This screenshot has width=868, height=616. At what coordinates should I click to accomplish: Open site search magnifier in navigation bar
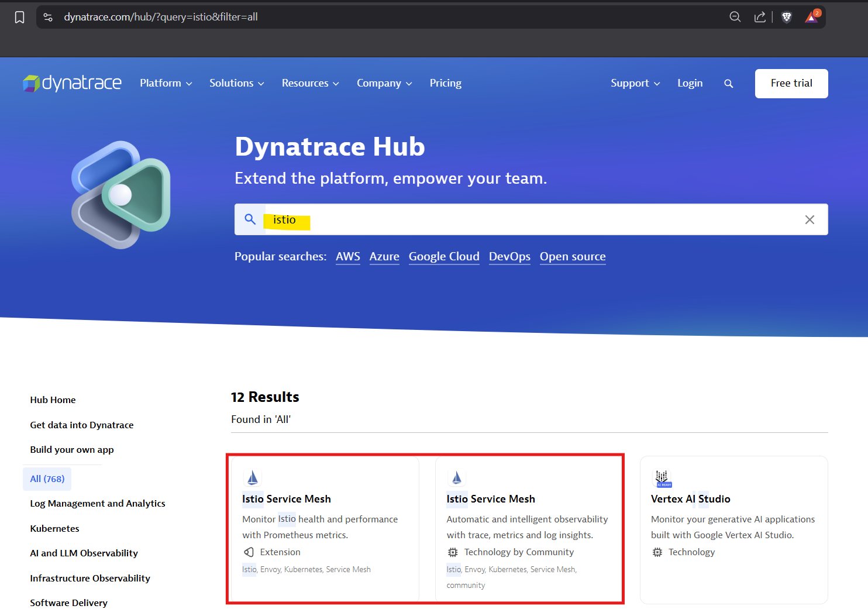pos(728,84)
